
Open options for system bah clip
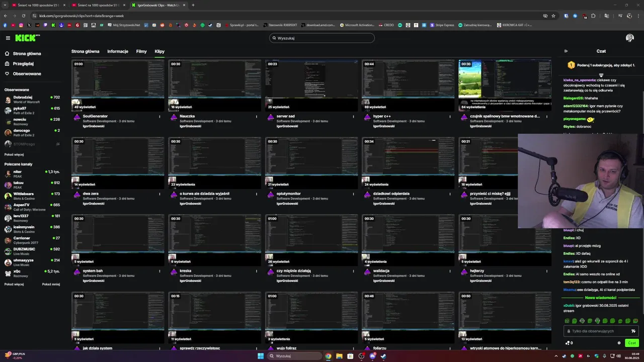click(159, 271)
